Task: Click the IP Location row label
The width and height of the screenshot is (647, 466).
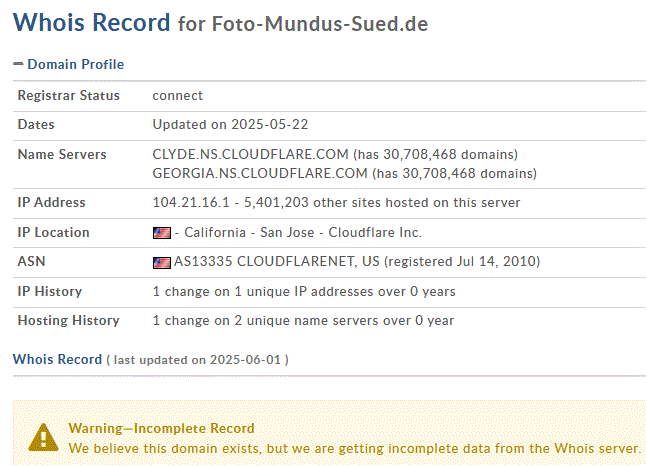Action: click(x=53, y=233)
